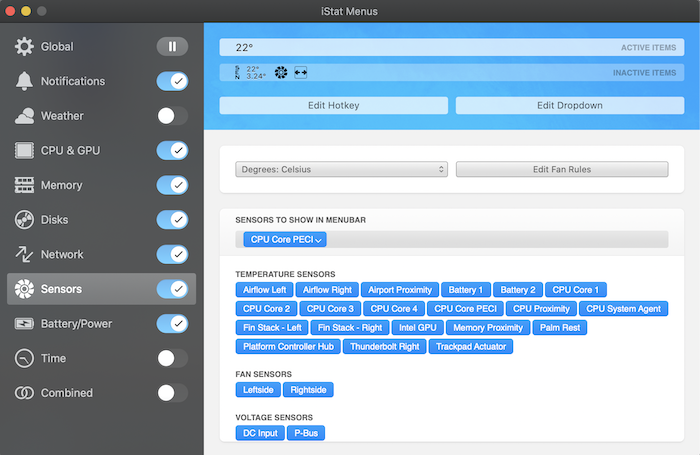Pick the Rightside fan sensor
Screen dimensions: 700x455
click(x=308, y=390)
